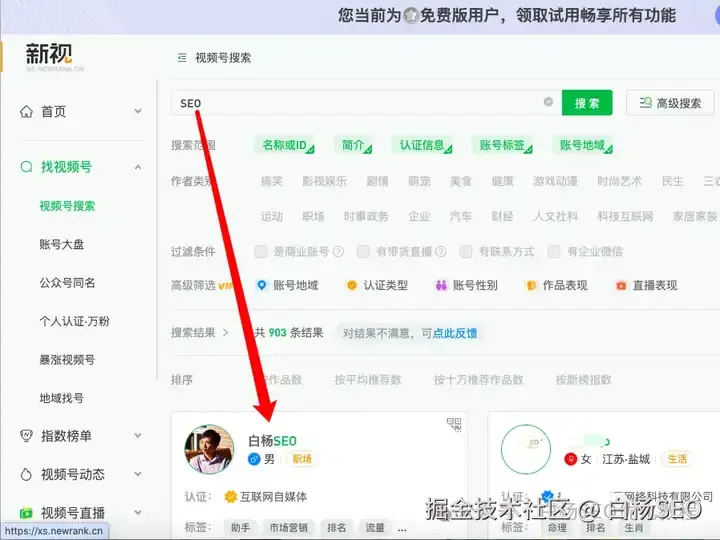This screenshot has height=540, width=720.
Task: Check the 有企业微信 checkbox
Action: tap(554, 252)
